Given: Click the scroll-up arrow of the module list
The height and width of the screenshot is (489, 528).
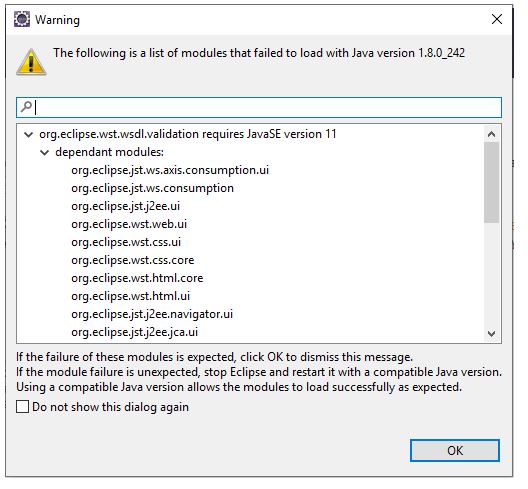Looking at the screenshot, I should [491, 134].
